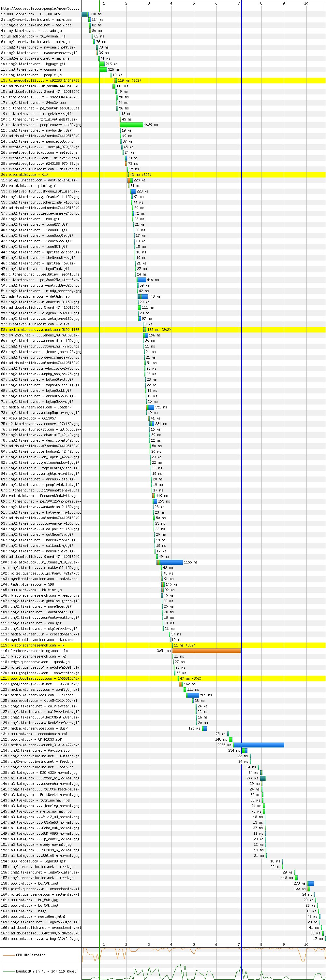Select row 118: edge.quantserve.com - quant.js
The height and width of the screenshot is (980, 326).
(x=163, y=662)
